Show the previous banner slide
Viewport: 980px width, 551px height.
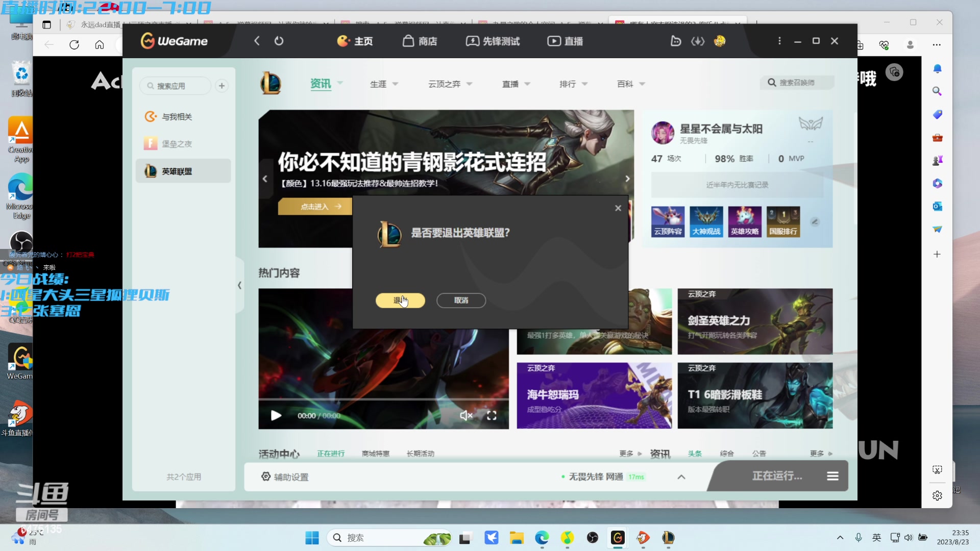(265, 179)
